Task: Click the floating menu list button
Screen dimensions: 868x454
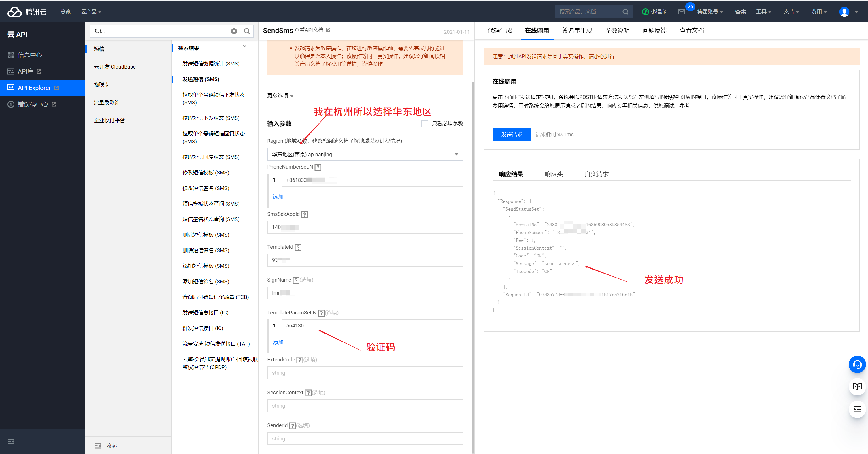Action: click(x=857, y=410)
